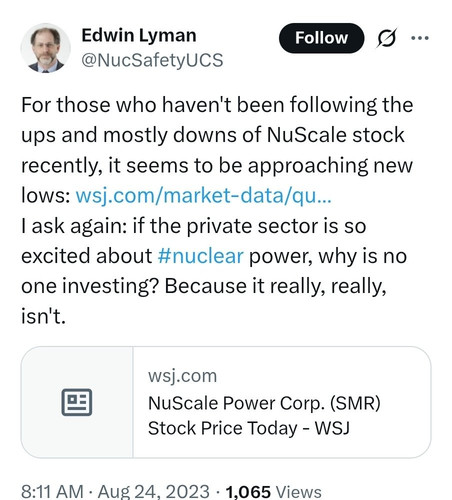This screenshot has height=500, width=452.
Task: Click the wsj.com domain in link card
Action: pos(182,376)
